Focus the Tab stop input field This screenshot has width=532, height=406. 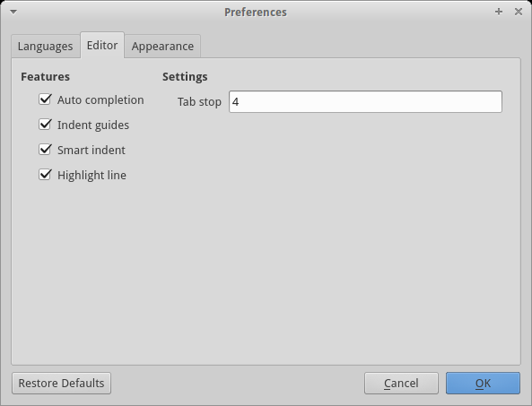(x=365, y=101)
